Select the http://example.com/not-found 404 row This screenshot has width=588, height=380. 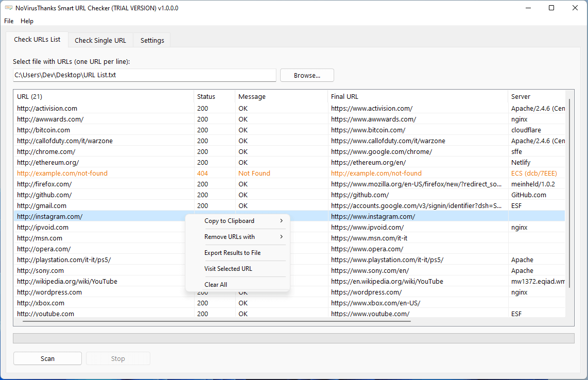pos(103,173)
